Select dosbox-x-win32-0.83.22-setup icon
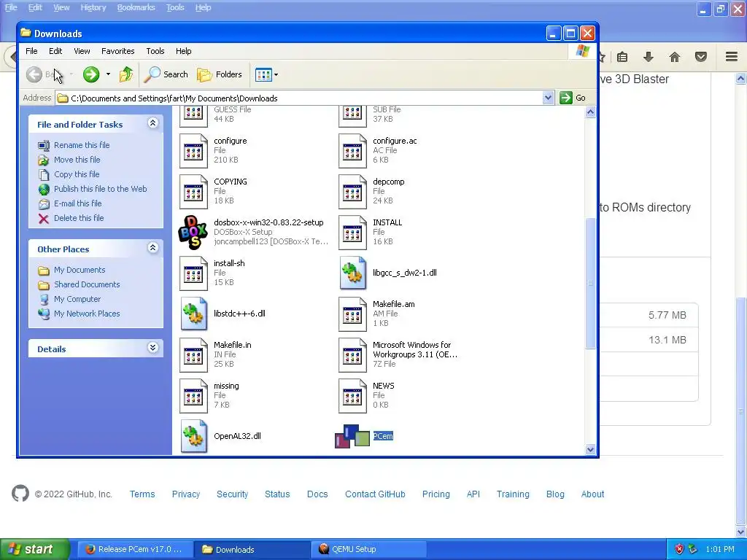Image resolution: width=747 pixels, height=560 pixels. [x=193, y=233]
